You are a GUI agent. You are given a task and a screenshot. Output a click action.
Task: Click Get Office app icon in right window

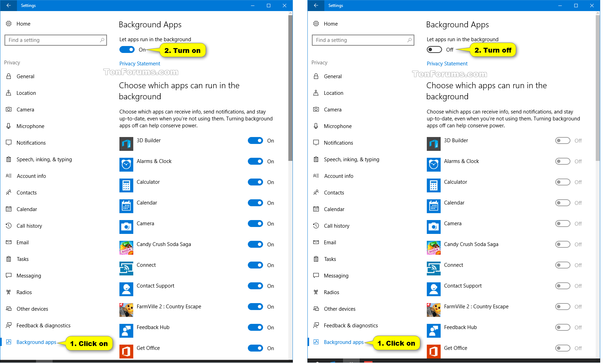click(x=434, y=352)
